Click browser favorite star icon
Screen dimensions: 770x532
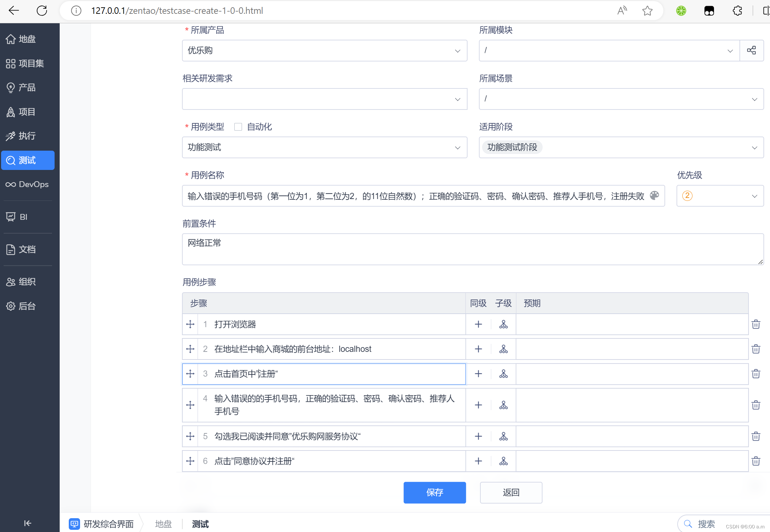(647, 11)
